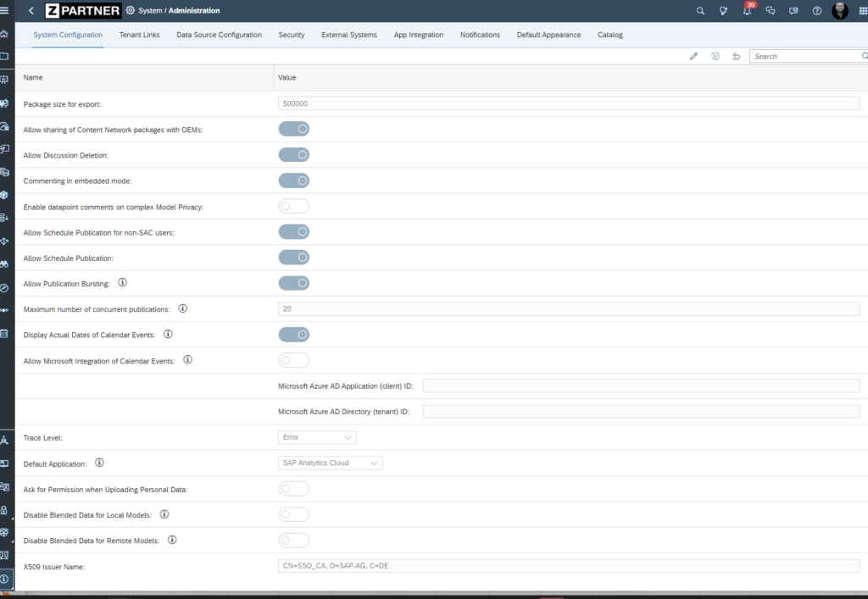The width and height of the screenshot is (868, 599).
Task: Click the Package size for export field
Action: 568,103
